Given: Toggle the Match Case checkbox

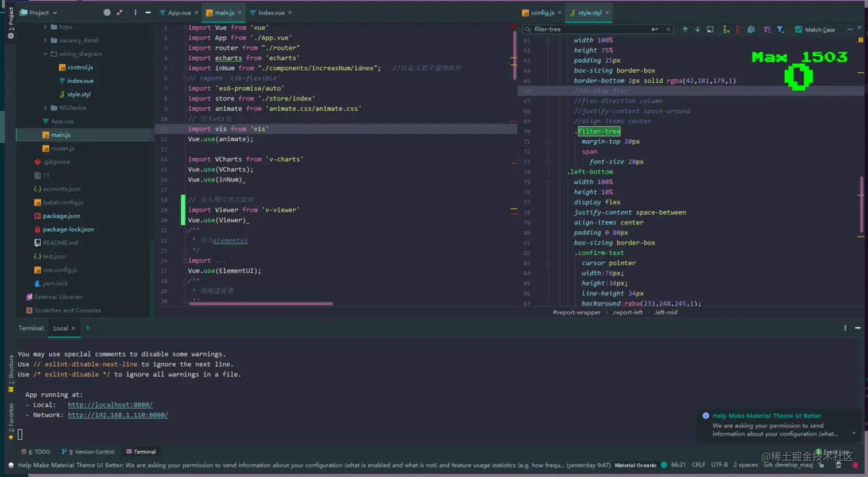Looking at the screenshot, I should pos(799,29).
